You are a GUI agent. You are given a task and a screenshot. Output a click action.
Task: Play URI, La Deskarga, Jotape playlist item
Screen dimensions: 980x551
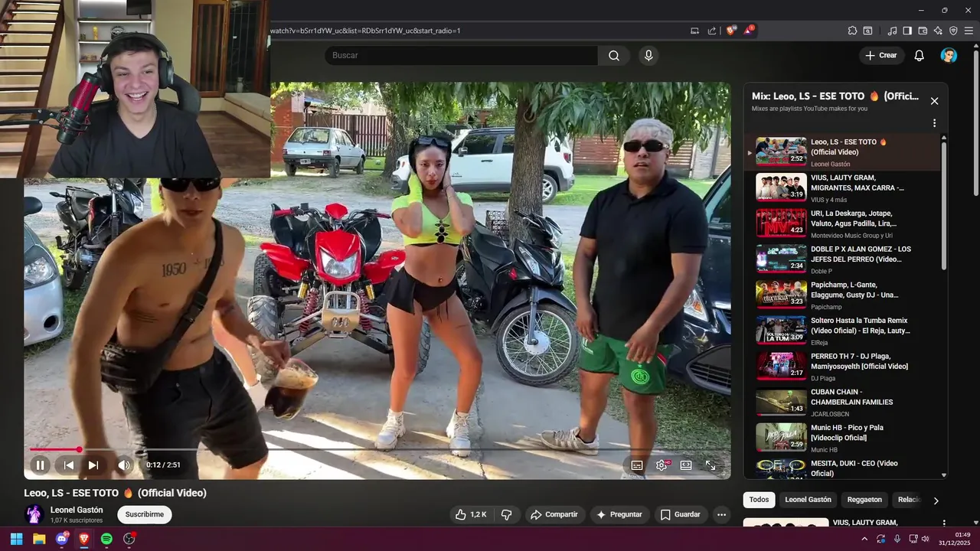point(842,223)
